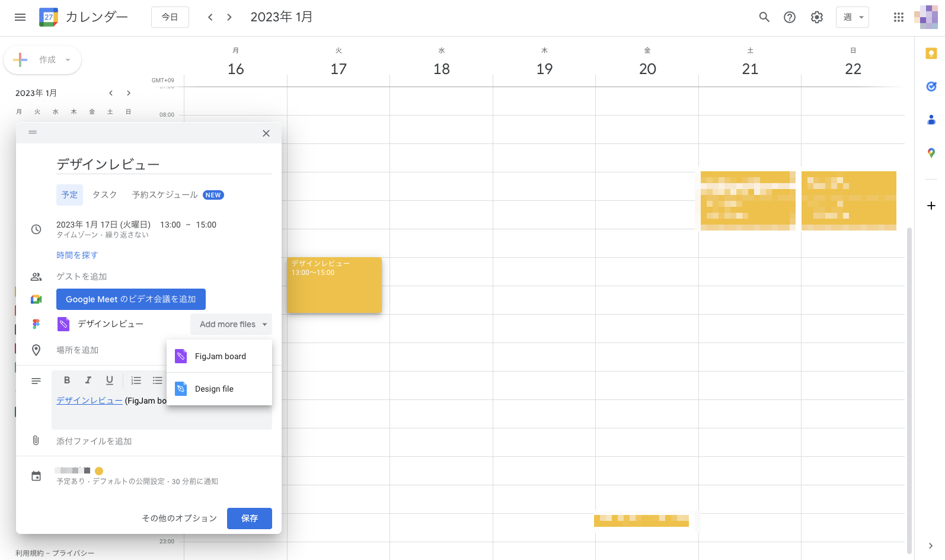Add Google Meet video conference
The width and height of the screenshot is (945, 560).
tap(131, 299)
